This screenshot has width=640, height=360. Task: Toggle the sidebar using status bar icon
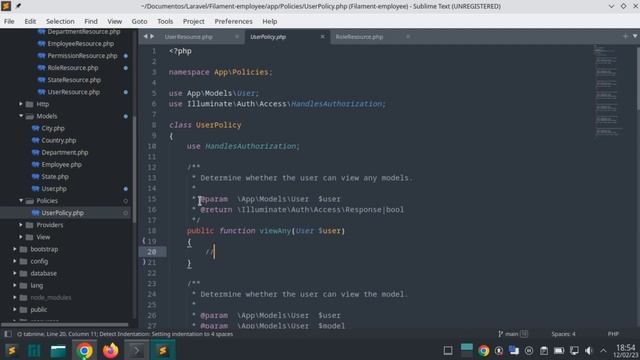pyautogui.click(x=8, y=334)
